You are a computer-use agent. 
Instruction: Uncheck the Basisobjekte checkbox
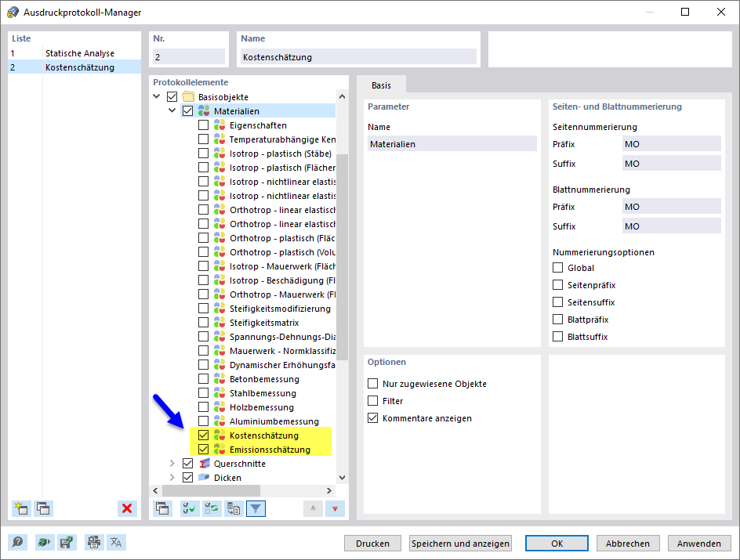(x=172, y=96)
